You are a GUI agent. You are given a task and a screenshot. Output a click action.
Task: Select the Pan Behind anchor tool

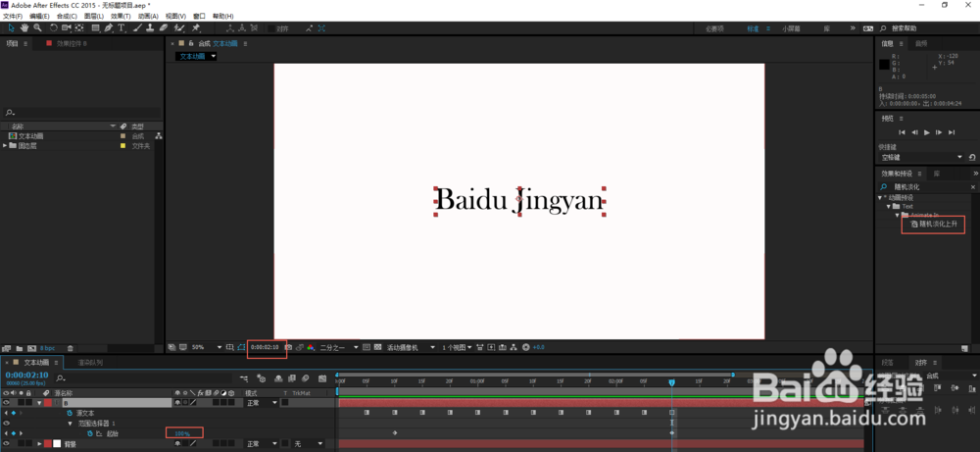coord(79,28)
